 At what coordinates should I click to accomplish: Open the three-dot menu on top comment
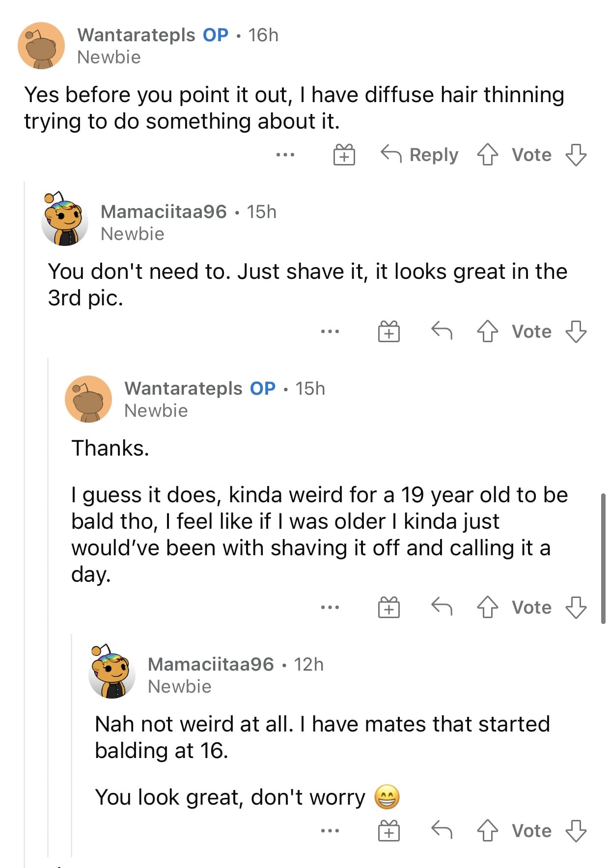285,155
